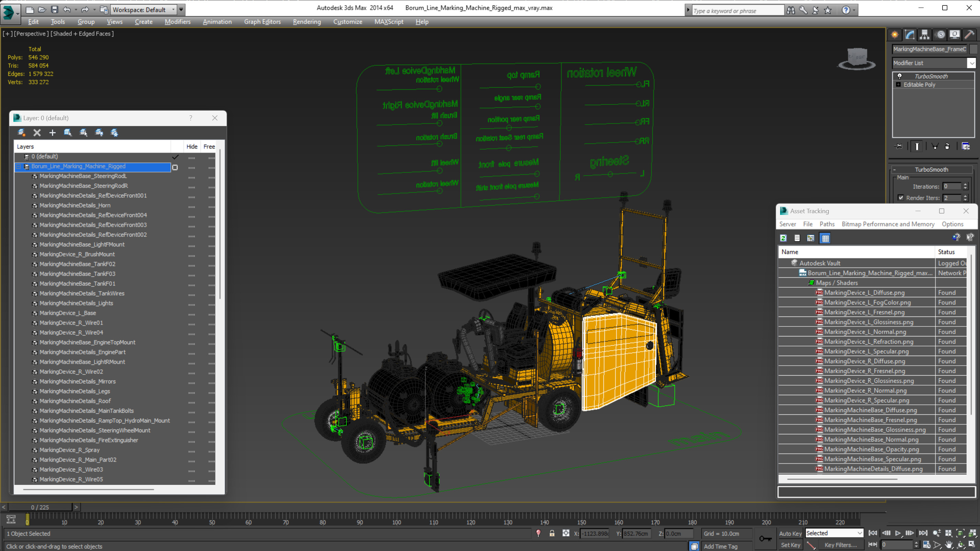Click the time slider showing 0 / 225

pos(40,507)
